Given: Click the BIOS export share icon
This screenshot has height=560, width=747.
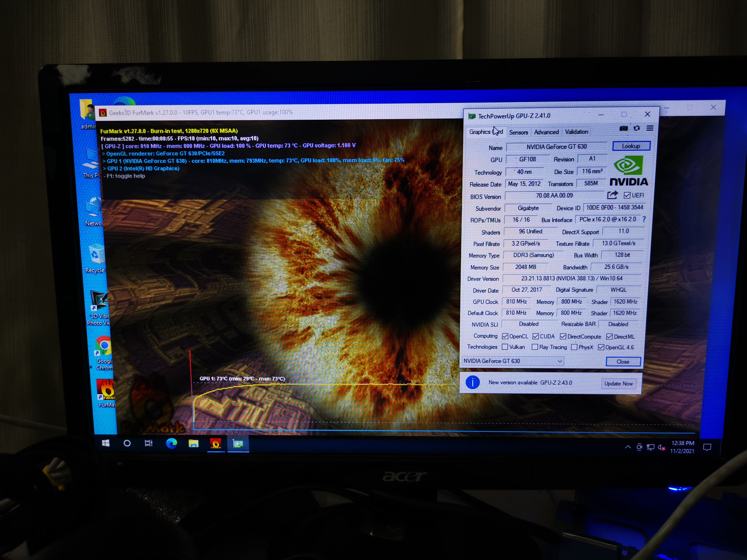Looking at the screenshot, I should click(612, 195).
